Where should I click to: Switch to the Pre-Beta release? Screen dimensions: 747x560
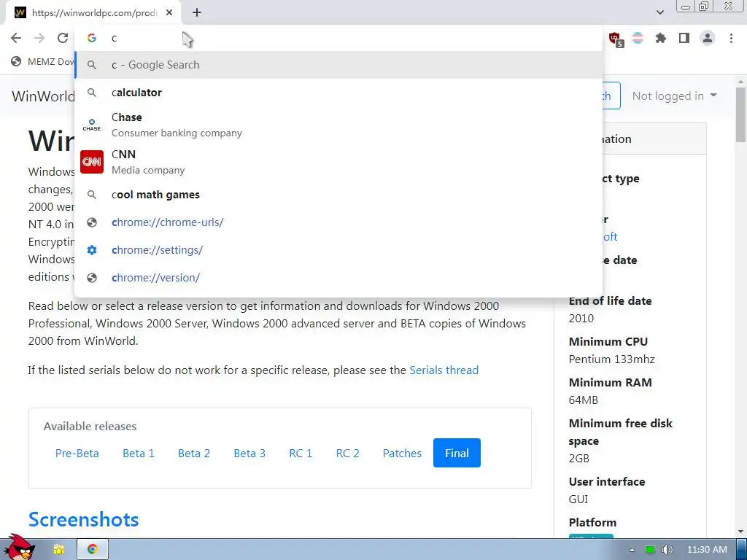[77, 453]
